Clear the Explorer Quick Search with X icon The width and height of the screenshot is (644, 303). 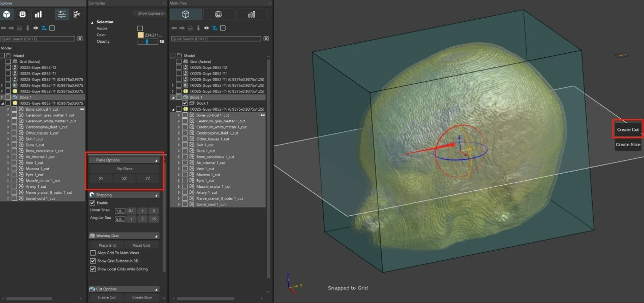79,39
